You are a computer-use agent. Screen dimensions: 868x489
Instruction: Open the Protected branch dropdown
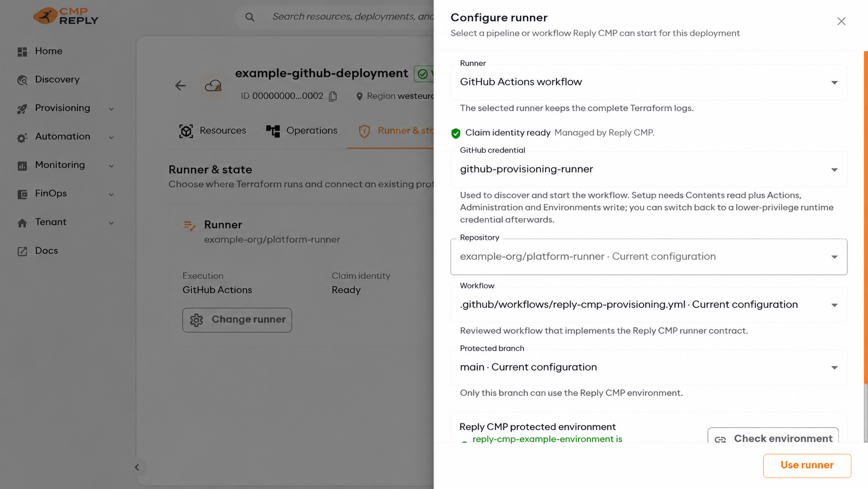coord(649,367)
